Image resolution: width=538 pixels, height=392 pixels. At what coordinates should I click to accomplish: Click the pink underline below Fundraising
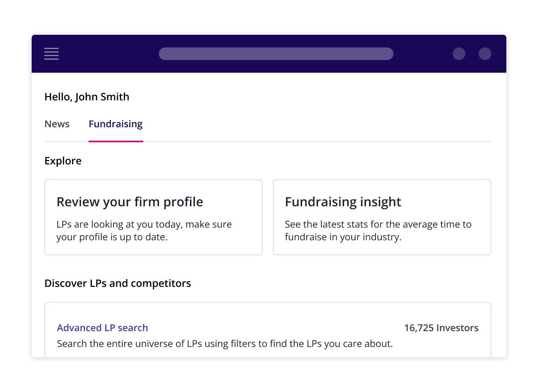point(116,141)
